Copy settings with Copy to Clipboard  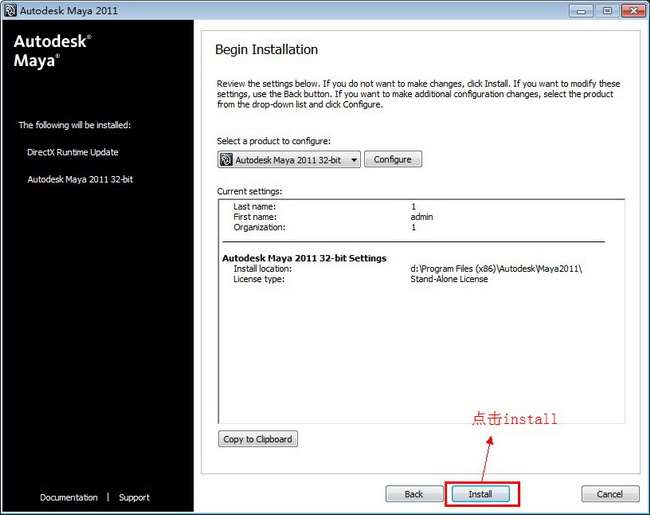pyautogui.click(x=258, y=439)
